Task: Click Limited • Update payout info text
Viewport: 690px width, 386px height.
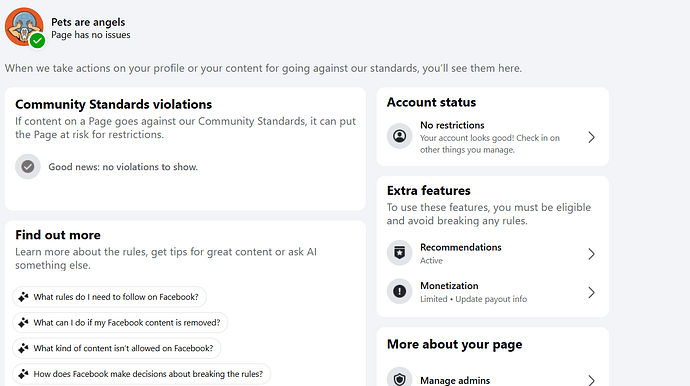Action: tap(473, 299)
